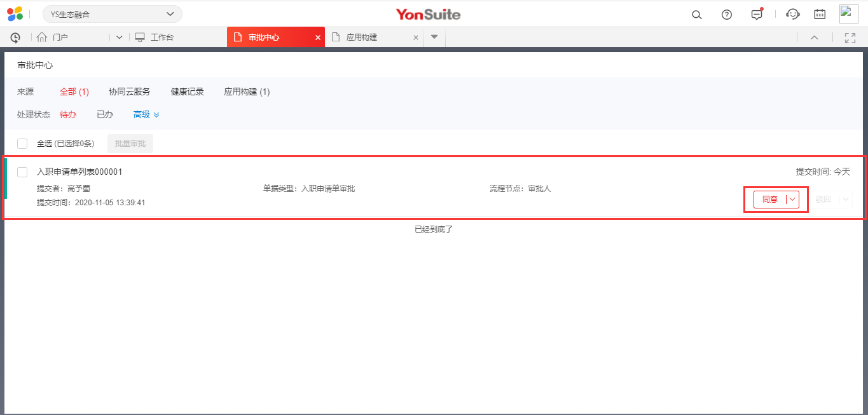Click the monitor icon beside 工作台

[x=140, y=37]
